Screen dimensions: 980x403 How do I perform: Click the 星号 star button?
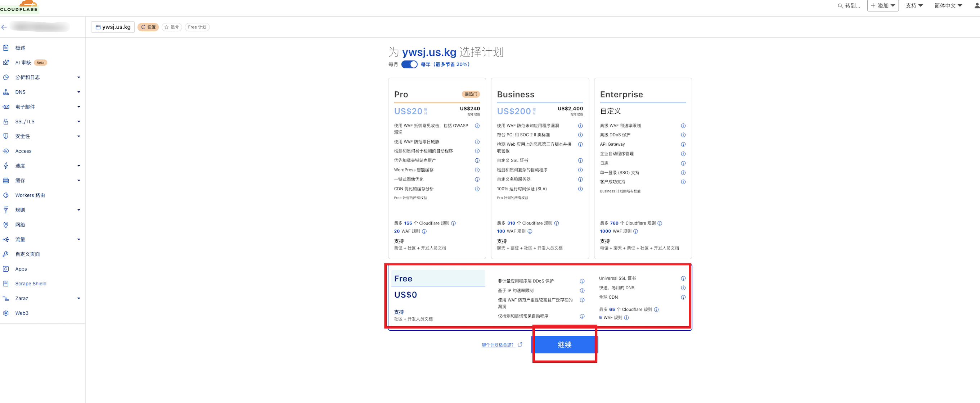click(x=172, y=27)
